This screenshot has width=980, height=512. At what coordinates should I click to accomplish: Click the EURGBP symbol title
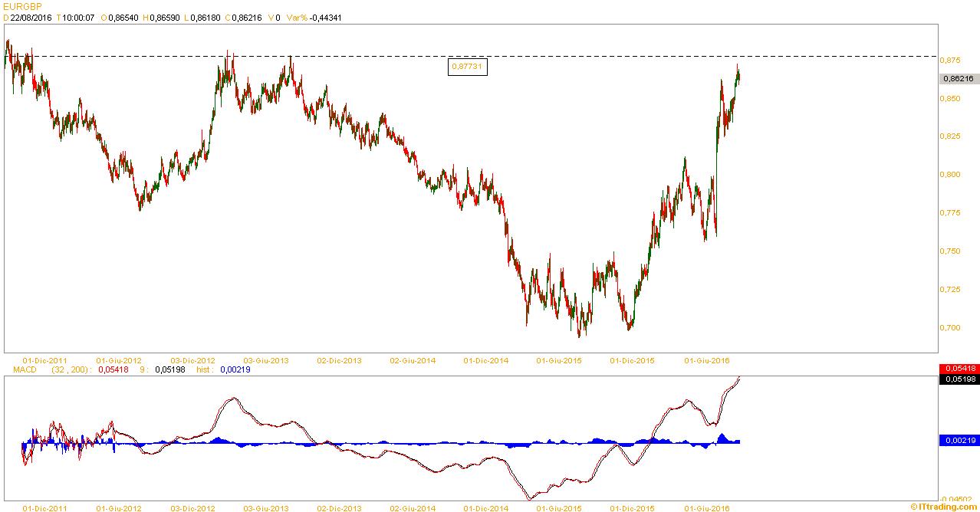pyautogui.click(x=21, y=6)
